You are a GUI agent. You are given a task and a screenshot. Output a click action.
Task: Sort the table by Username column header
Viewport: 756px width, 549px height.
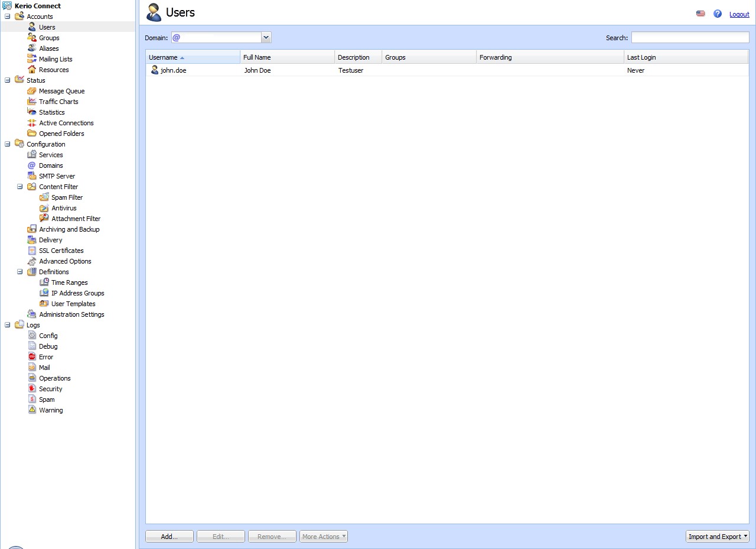(164, 57)
